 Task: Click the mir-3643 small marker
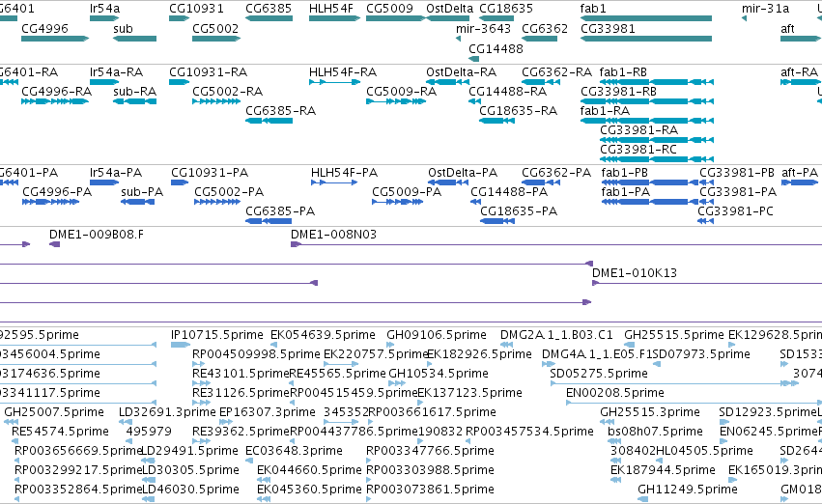pos(458,39)
